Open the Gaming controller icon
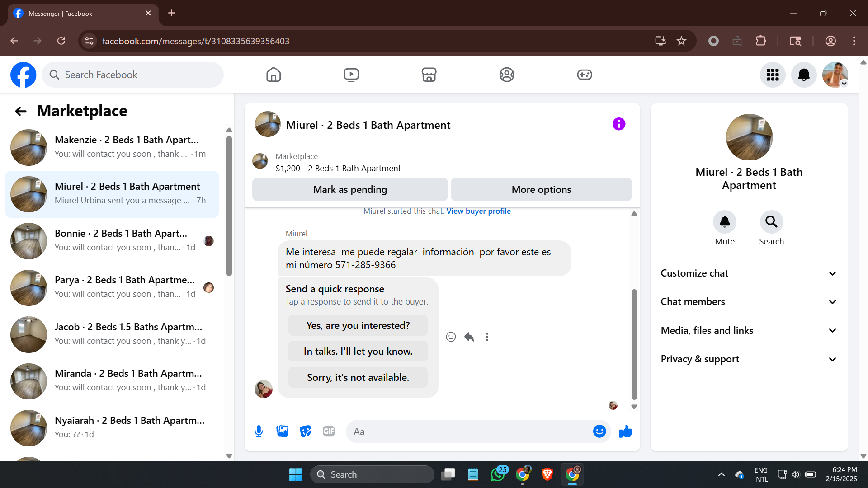Viewport: 868px width, 488px height. (585, 75)
